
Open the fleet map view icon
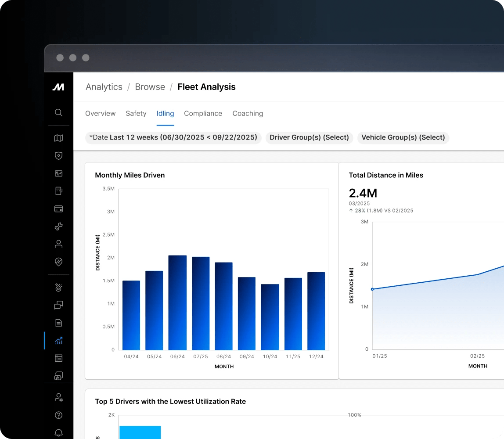point(58,138)
